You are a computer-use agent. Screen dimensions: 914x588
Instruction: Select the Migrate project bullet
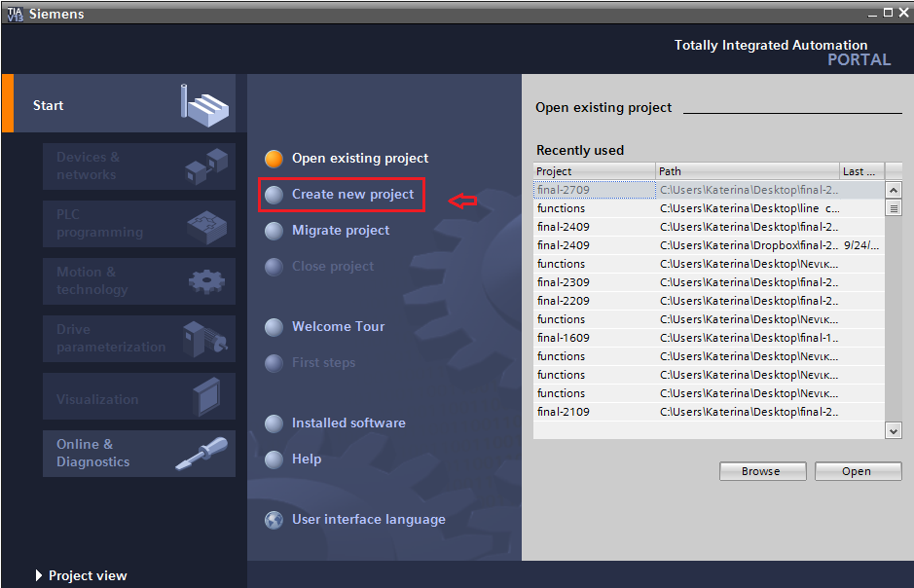coord(274,231)
